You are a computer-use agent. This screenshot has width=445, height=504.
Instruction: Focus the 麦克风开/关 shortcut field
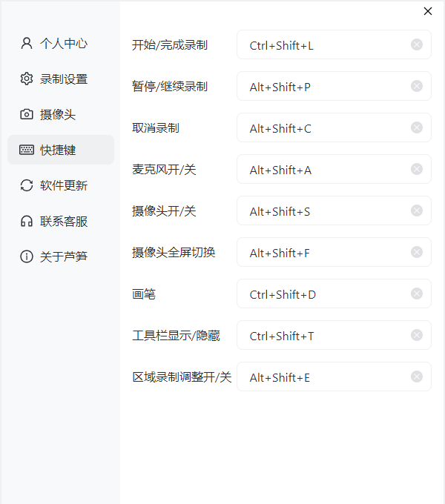click(334, 169)
